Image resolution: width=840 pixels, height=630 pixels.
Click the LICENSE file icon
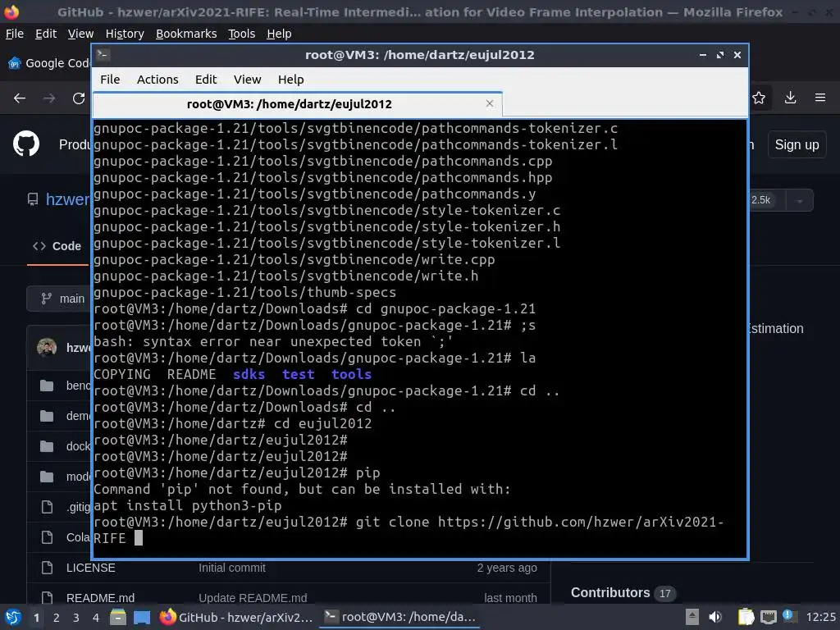pos(47,568)
